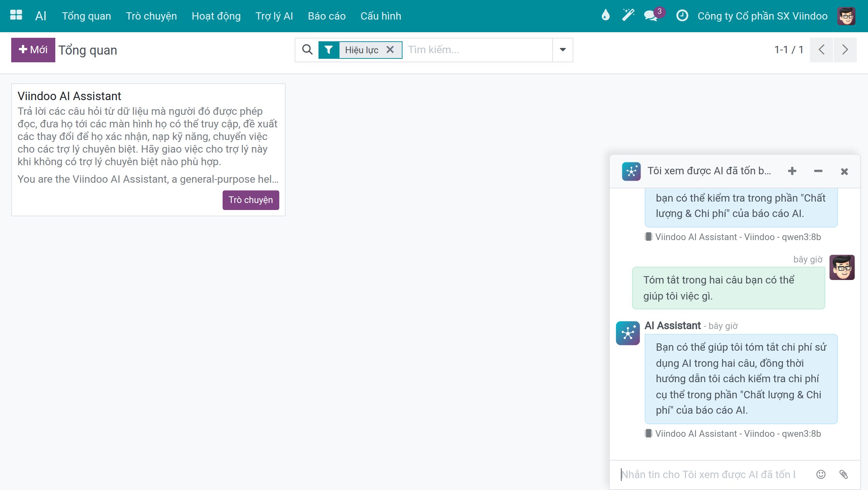This screenshot has width=868, height=490.
Task: Close the AI chat window
Action: [x=844, y=171]
